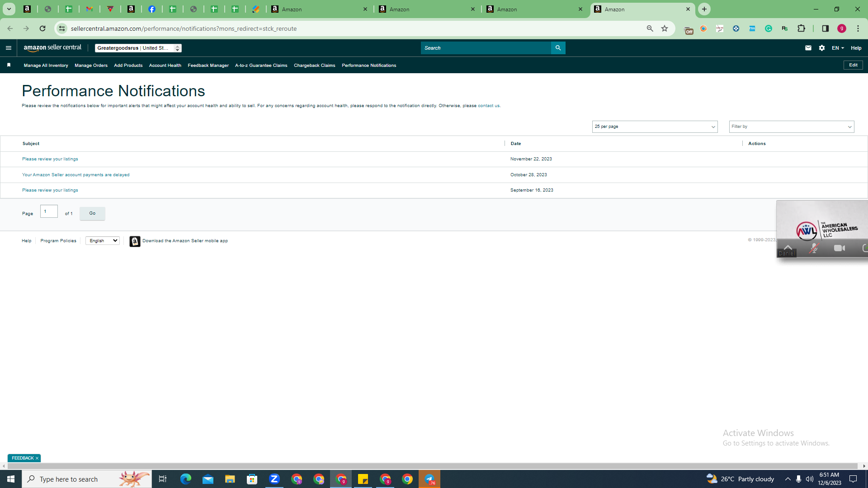This screenshot has width=868, height=488.
Task: Click the Amazon Seller Central logo
Action: (52, 48)
